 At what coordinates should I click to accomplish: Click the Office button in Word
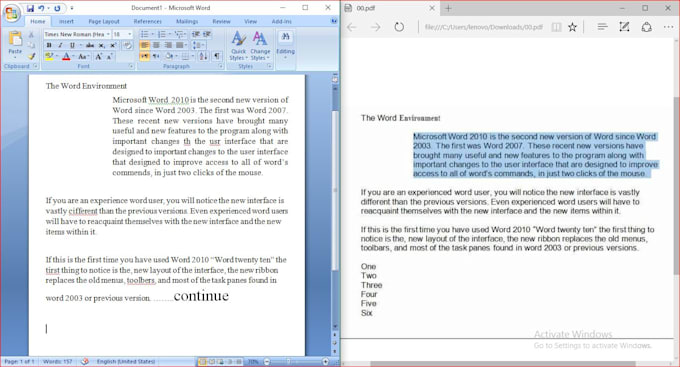[x=12, y=13]
